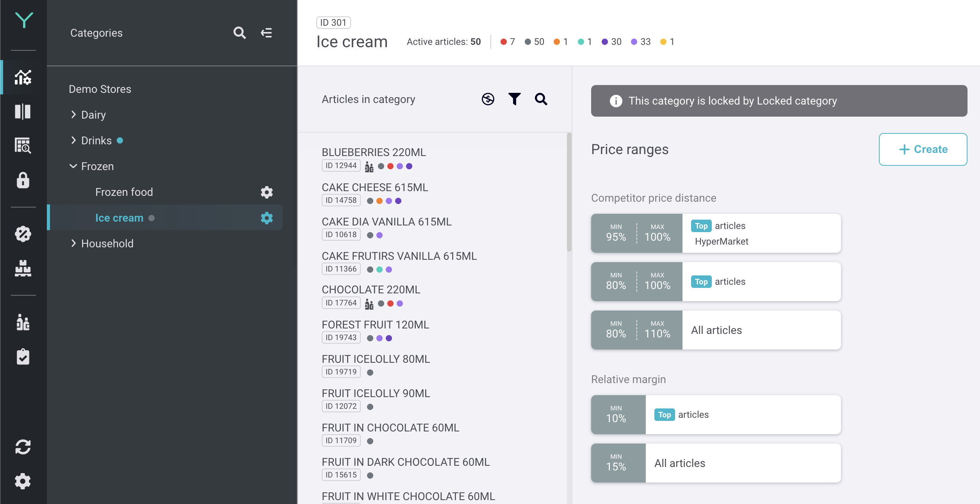
Task: Open the 10% margin Top articles range
Action: (x=716, y=415)
